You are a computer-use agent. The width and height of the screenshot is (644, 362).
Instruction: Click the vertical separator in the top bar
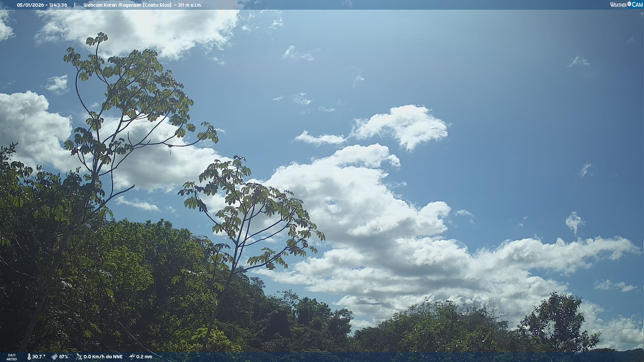75,5
